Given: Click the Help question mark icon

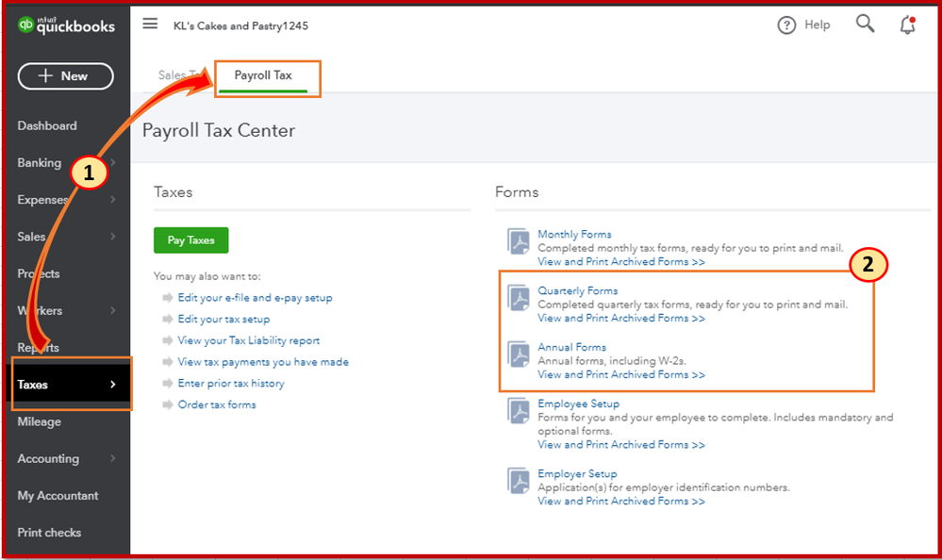Looking at the screenshot, I should (787, 25).
